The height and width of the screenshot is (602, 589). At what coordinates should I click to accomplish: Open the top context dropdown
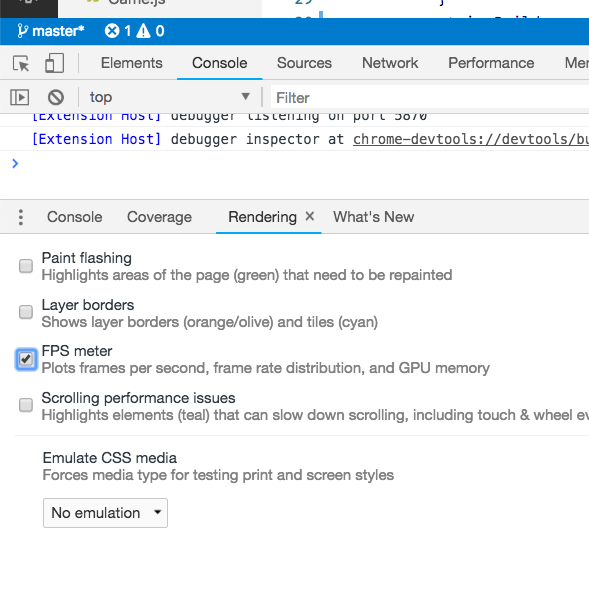point(169,97)
